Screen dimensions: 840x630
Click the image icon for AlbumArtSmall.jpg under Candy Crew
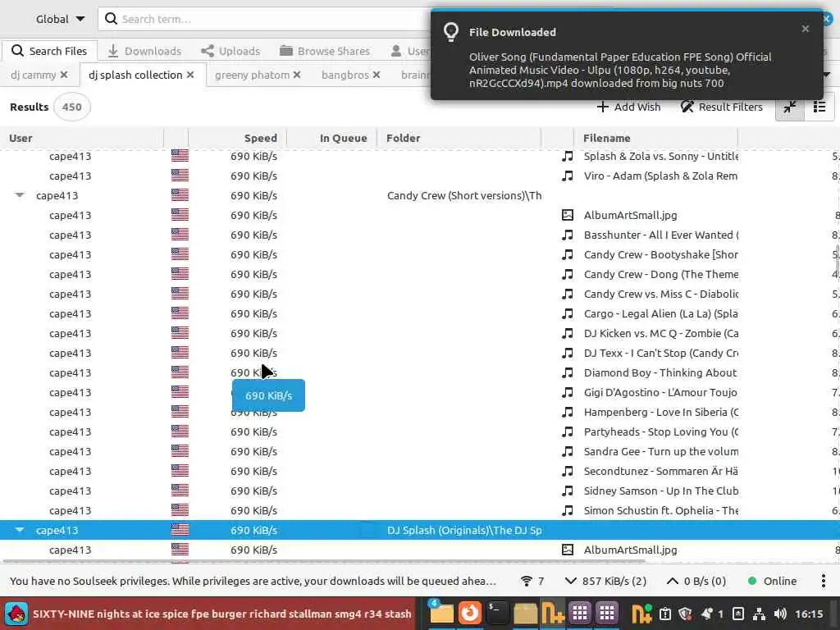568,215
